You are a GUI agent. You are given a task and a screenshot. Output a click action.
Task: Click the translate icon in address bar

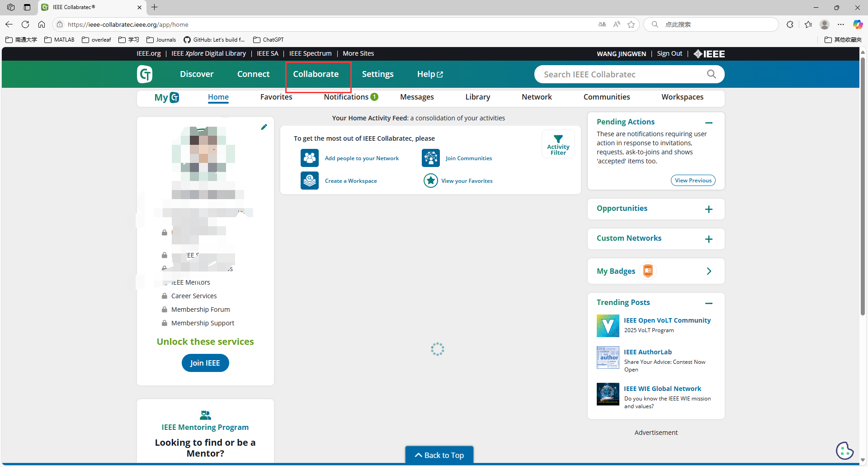602,24
